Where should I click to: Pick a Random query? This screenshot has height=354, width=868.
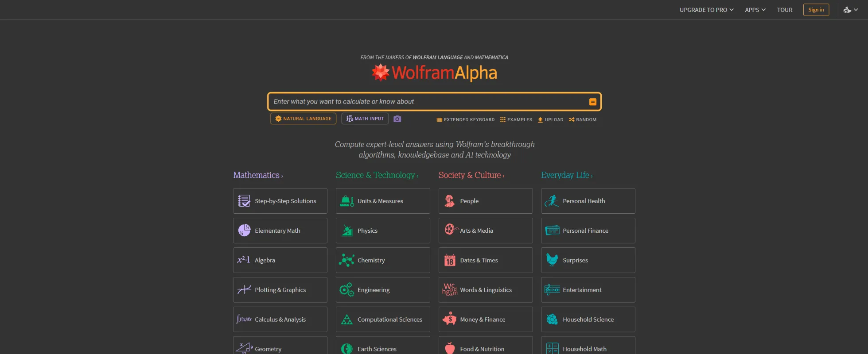(583, 119)
